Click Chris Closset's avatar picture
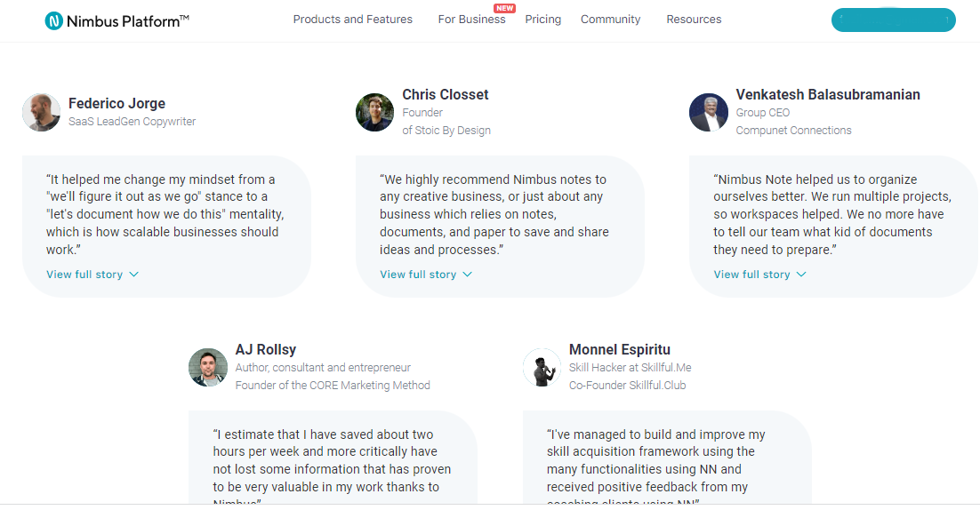 pos(375,112)
